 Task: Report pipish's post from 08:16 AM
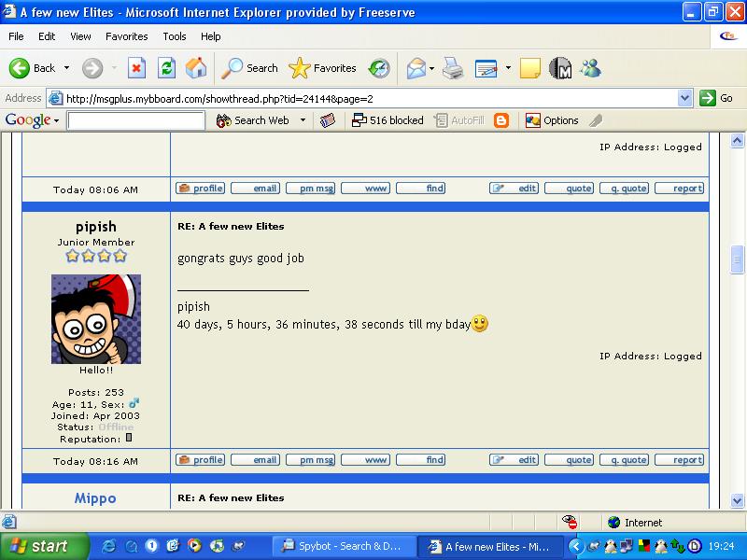pyautogui.click(x=680, y=460)
